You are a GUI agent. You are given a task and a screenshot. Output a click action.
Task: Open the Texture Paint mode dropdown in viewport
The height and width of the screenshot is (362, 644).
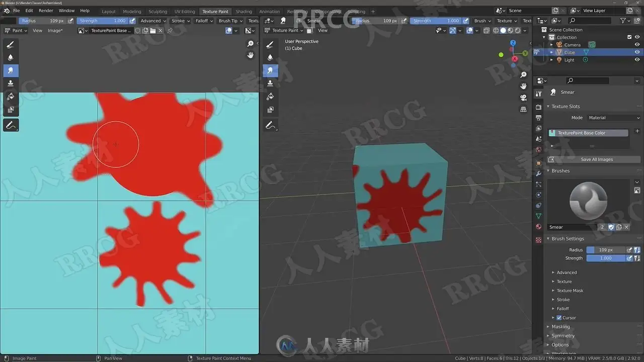pos(284,31)
